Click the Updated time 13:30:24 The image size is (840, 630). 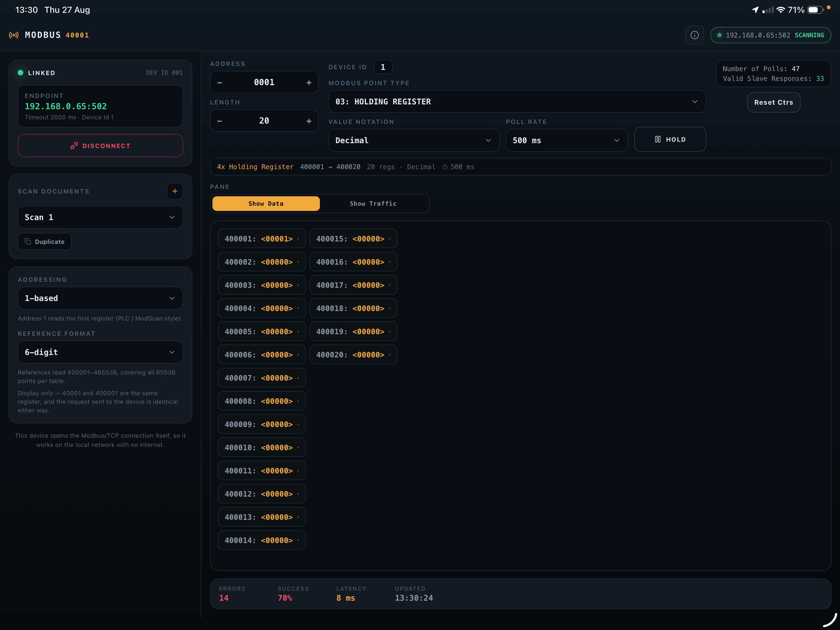414,598
